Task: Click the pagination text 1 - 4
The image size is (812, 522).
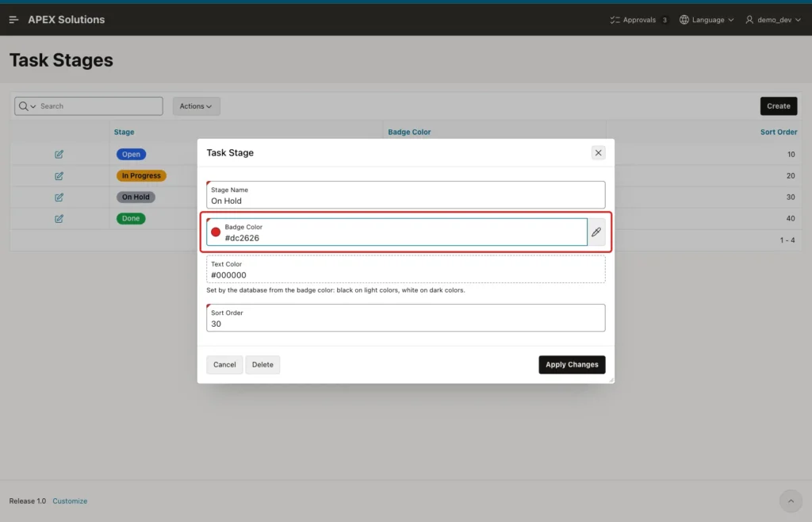Action: [787, 240]
